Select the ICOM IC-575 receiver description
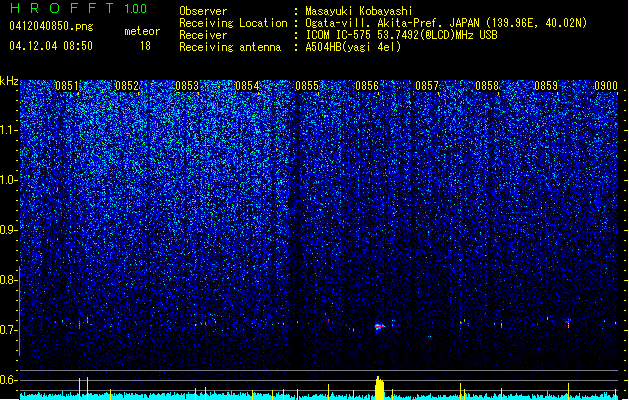This screenshot has width=629, height=400. pyautogui.click(x=401, y=35)
